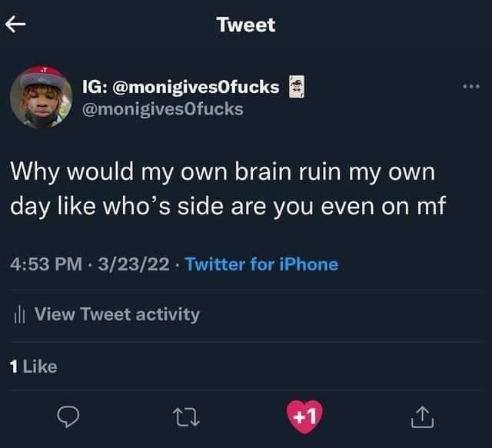Click the word Like in the like count
The height and width of the screenshot is (448, 492).
(40, 367)
